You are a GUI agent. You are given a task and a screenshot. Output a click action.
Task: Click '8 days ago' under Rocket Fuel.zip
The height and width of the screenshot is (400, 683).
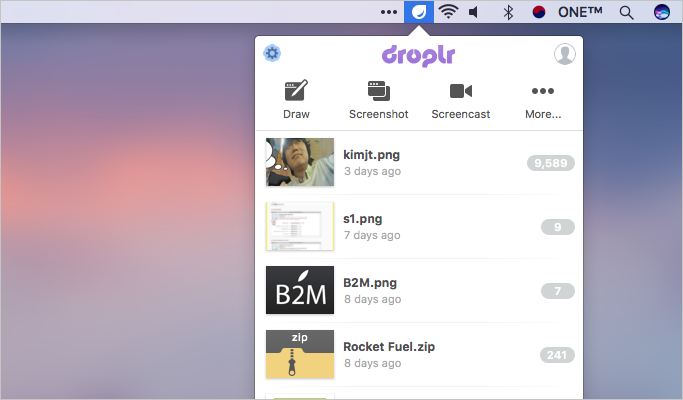click(x=372, y=363)
